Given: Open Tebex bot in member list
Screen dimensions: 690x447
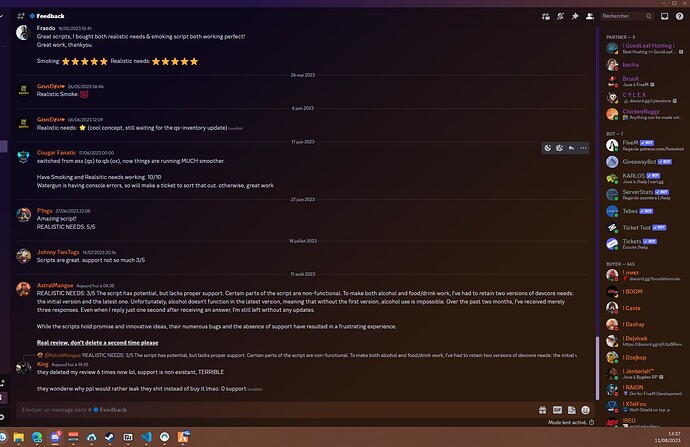Looking at the screenshot, I should pos(644,211).
